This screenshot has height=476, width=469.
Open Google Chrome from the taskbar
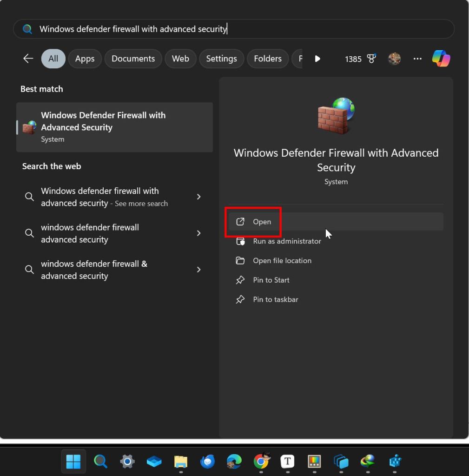[x=261, y=462]
